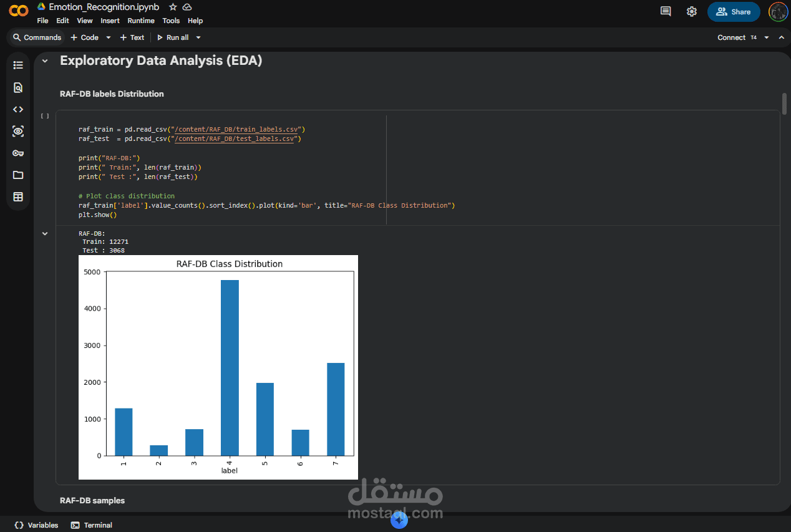Click the notebook title Emotion_Recognition.ipynb

(104, 7)
